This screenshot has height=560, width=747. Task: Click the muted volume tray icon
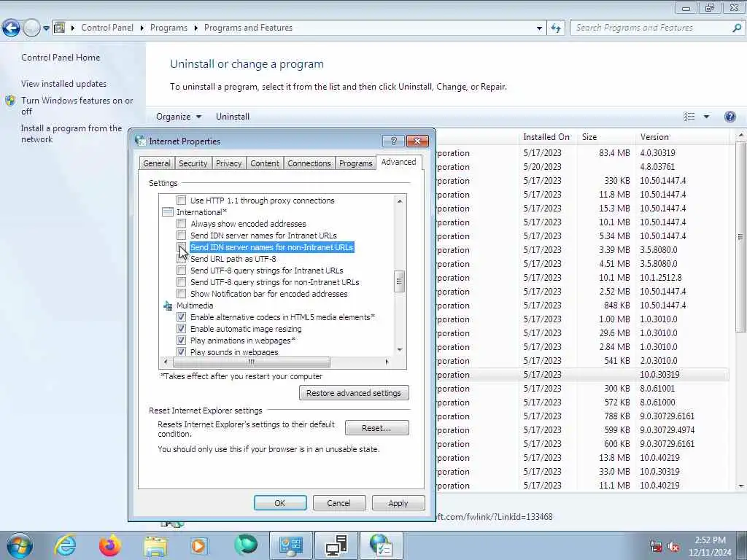click(x=673, y=547)
